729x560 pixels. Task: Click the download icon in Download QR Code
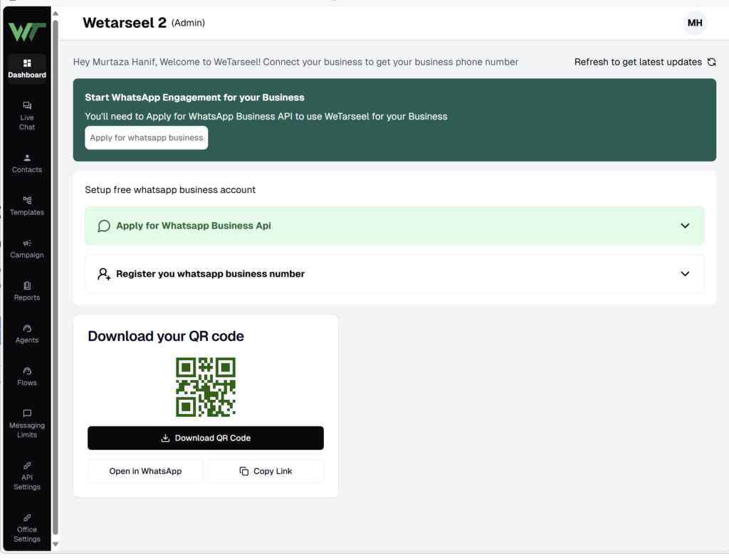(165, 438)
